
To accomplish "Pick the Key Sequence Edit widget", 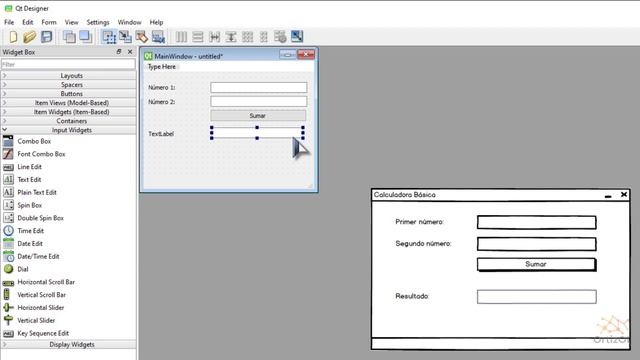I will click(43, 333).
